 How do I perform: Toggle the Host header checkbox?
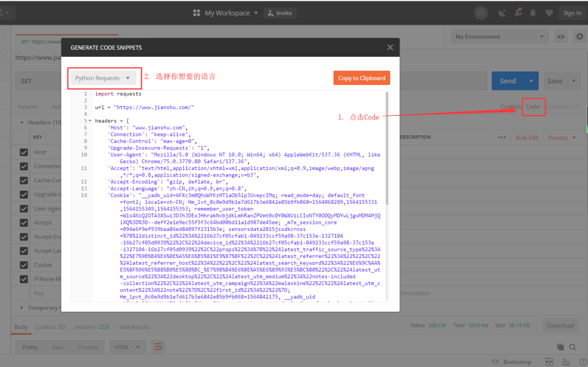point(24,152)
